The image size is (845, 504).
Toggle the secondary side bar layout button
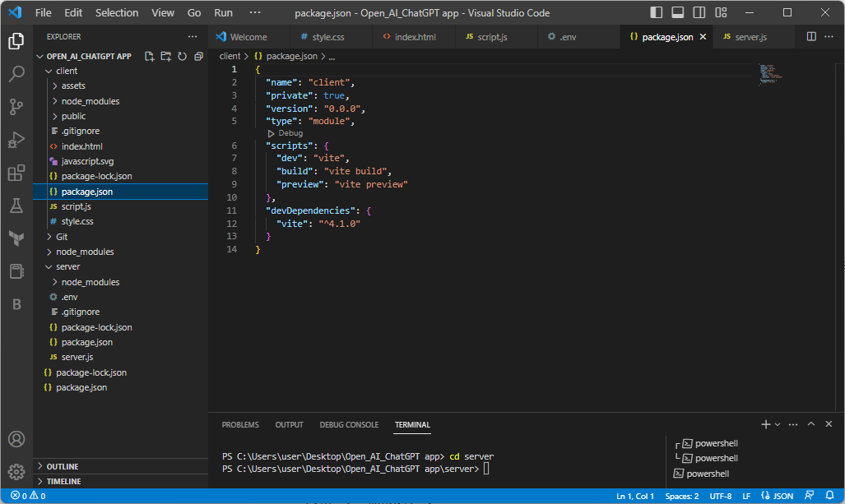(x=699, y=12)
